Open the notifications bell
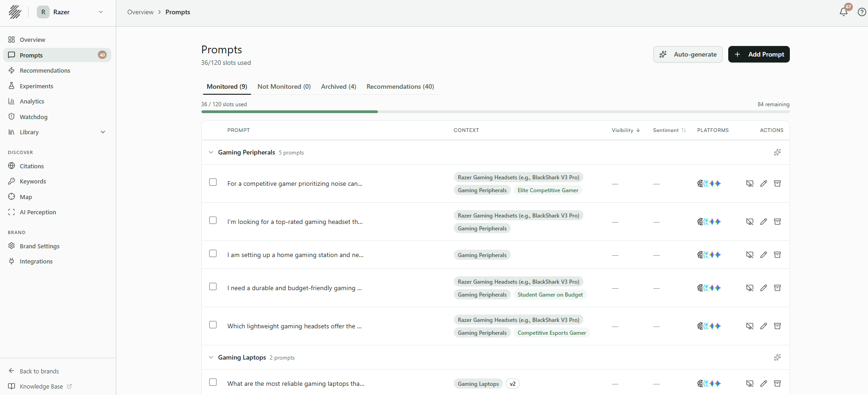868x395 pixels. click(843, 12)
